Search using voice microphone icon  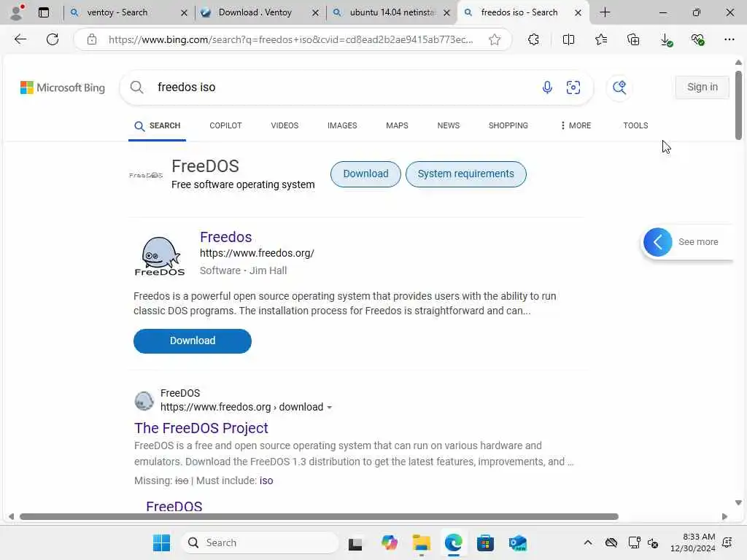pyautogui.click(x=547, y=87)
